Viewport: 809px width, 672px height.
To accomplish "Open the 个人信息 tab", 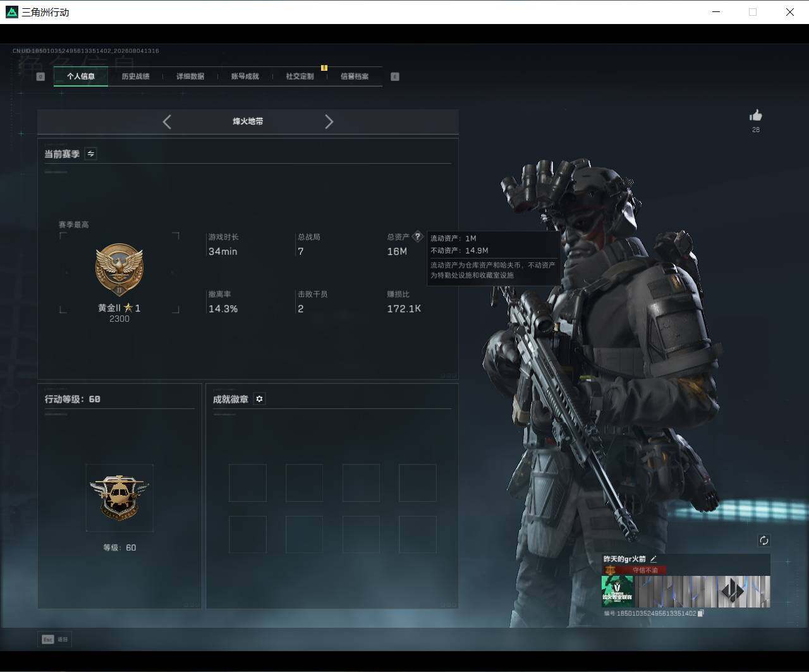I will 81,76.
